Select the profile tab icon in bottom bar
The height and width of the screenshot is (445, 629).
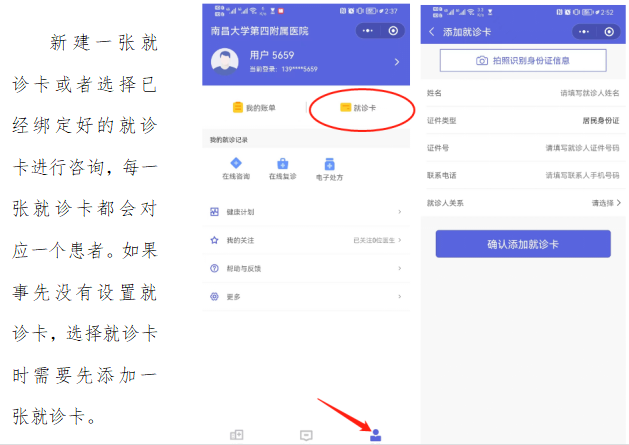376,434
